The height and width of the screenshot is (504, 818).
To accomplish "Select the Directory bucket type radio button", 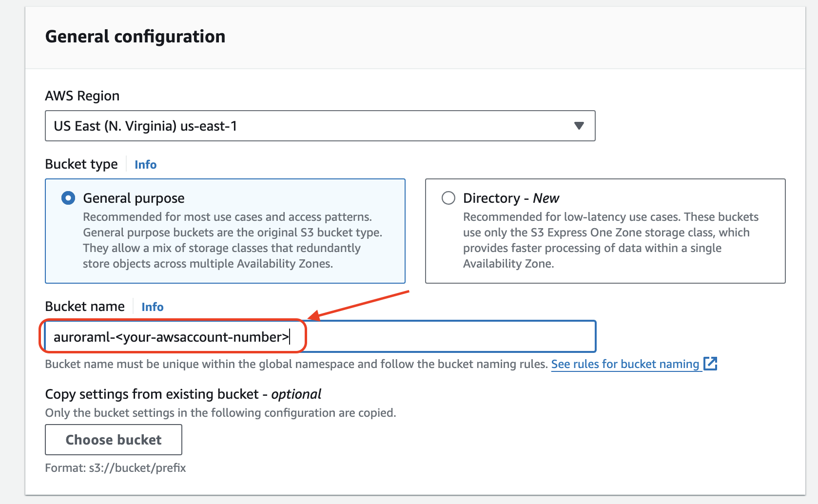I will [x=448, y=198].
